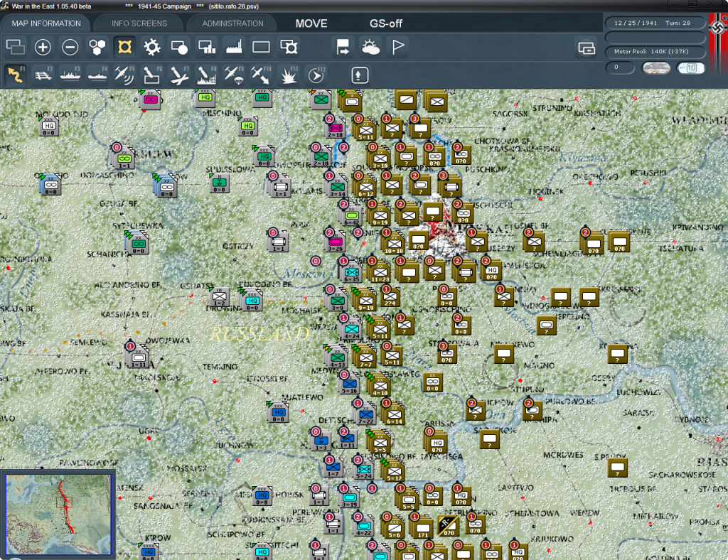Open the INFO SCREENS tab
Viewport: 728px width, 560px height.
click(x=139, y=23)
